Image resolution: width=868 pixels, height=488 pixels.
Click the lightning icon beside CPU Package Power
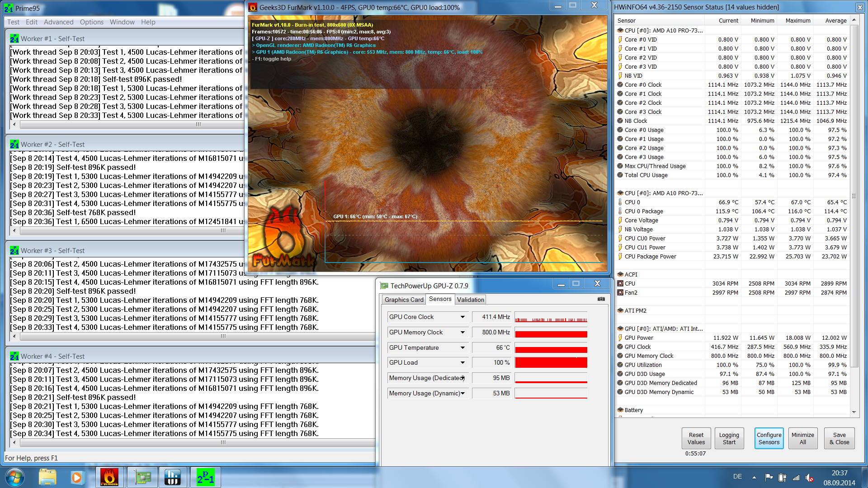point(620,257)
